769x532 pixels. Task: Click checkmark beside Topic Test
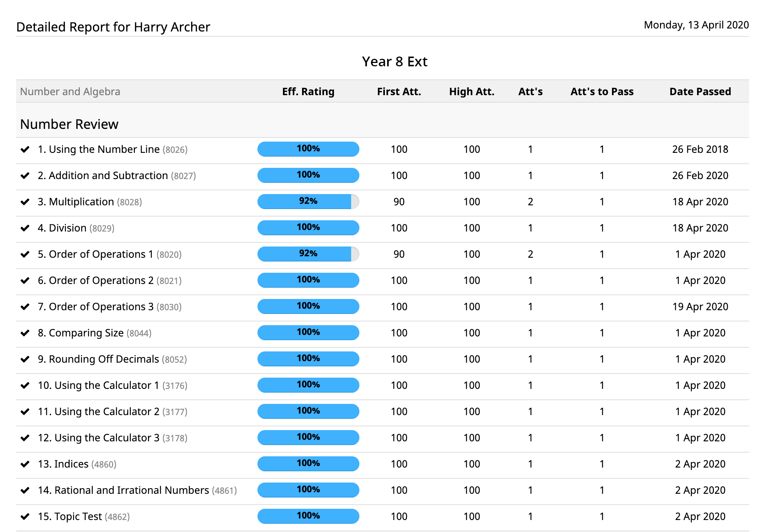click(25, 517)
